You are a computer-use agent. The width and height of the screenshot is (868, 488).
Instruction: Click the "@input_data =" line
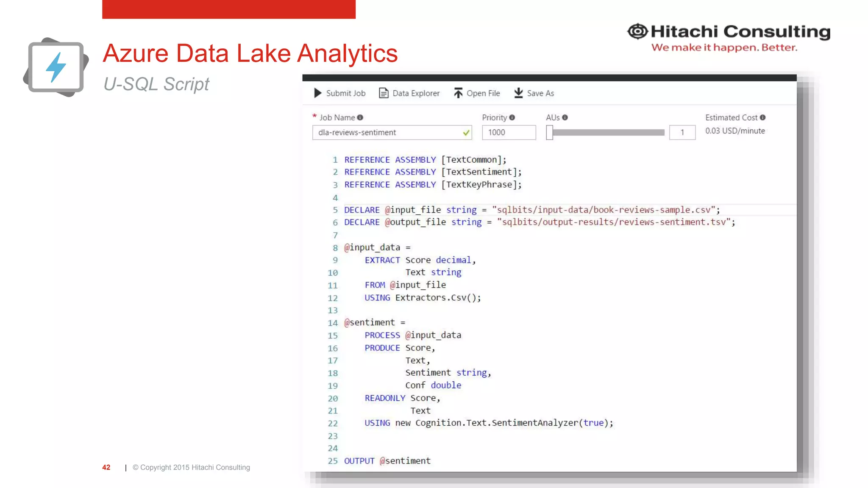pyautogui.click(x=377, y=247)
